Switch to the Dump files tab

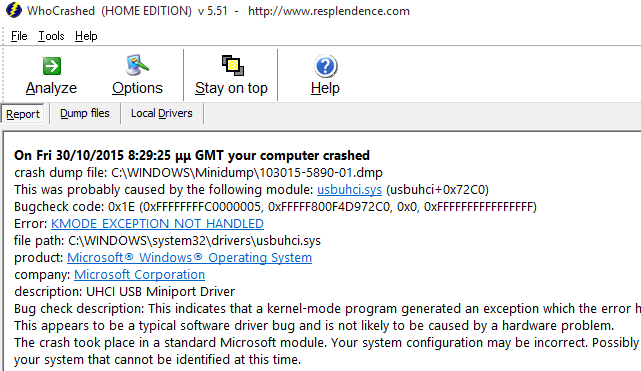pyautogui.click(x=85, y=113)
